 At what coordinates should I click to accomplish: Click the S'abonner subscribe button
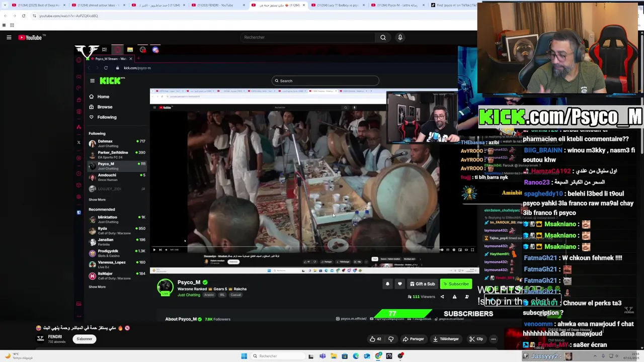[84, 339]
